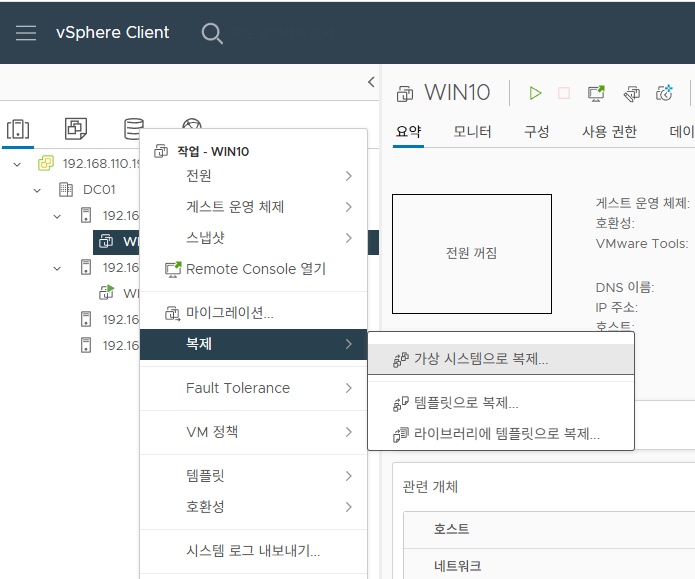Switch to the 사용 권한 tab
This screenshot has height=579, width=695.
point(609,132)
